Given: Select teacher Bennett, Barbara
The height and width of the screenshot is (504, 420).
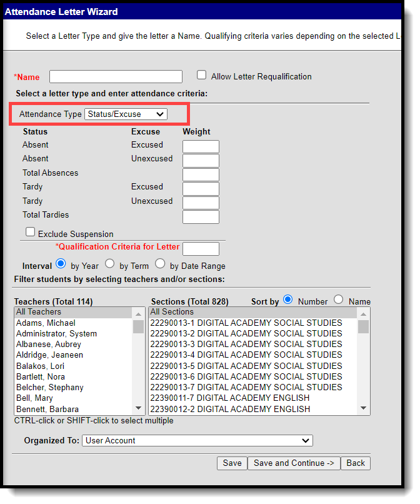Looking at the screenshot, I should click(x=73, y=409).
